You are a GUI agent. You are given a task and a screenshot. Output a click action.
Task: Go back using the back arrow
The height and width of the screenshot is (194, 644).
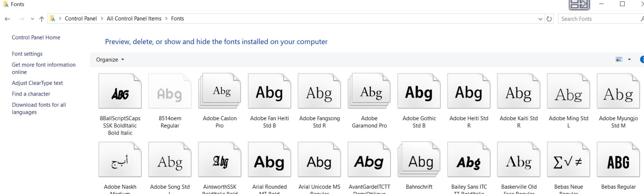pyautogui.click(x=8, y=19)
